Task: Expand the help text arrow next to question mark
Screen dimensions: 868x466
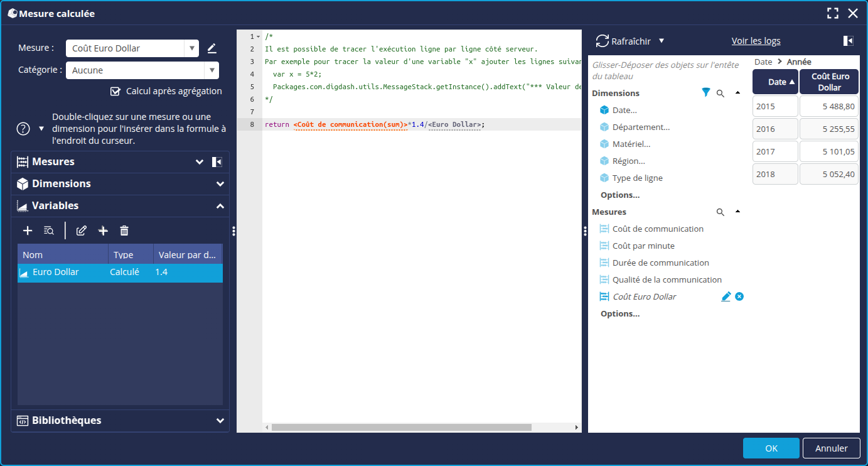Action: (41, 129)
